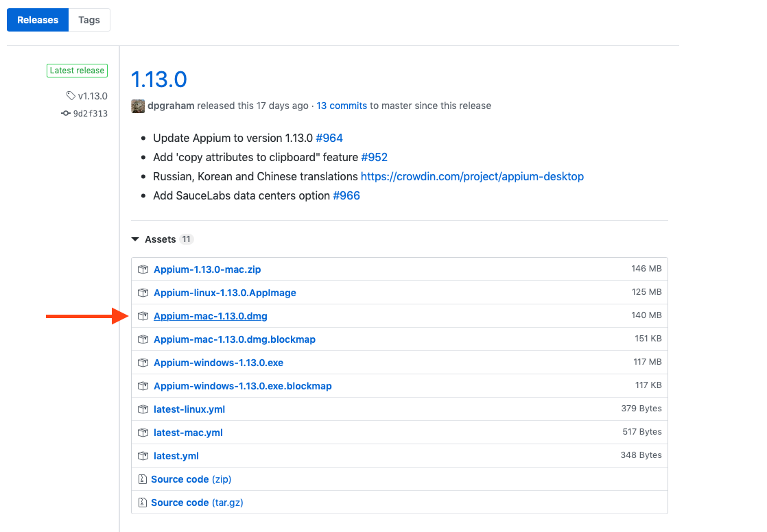The width and height of the screenshot is (767, 532).
Task: Download latest.yml
Action: point(176,456)
